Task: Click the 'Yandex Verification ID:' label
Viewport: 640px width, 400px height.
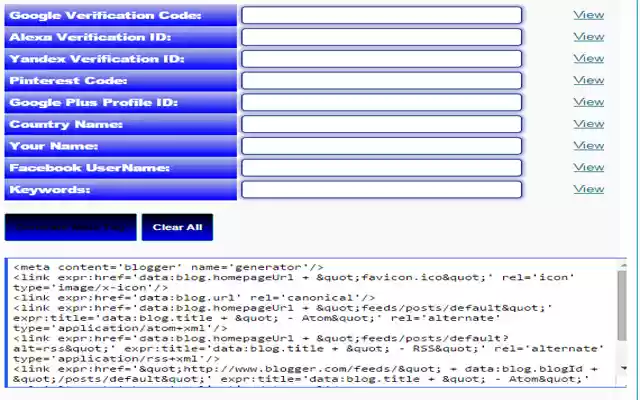Action: coord(97,59)
